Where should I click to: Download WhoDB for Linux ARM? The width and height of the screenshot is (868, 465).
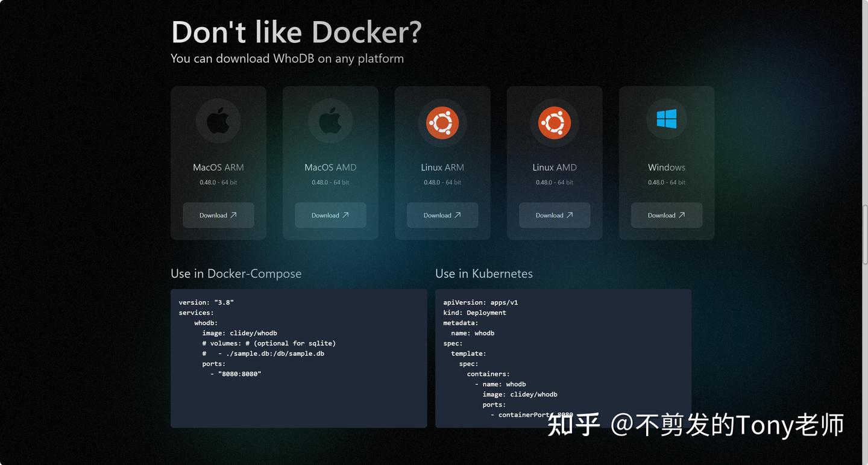pyautogui.click(x=442, y=215)
